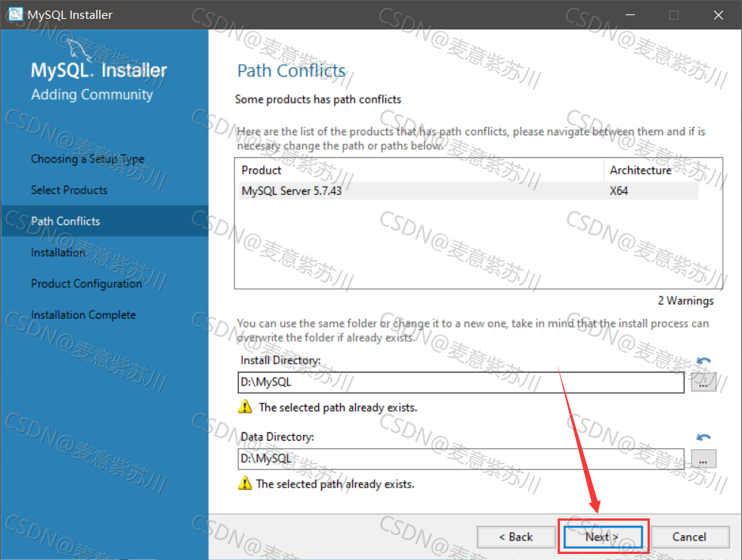Click the Path Conflicts page heading
This screenshot has width=742, height=560.
[x=292, y=70]
